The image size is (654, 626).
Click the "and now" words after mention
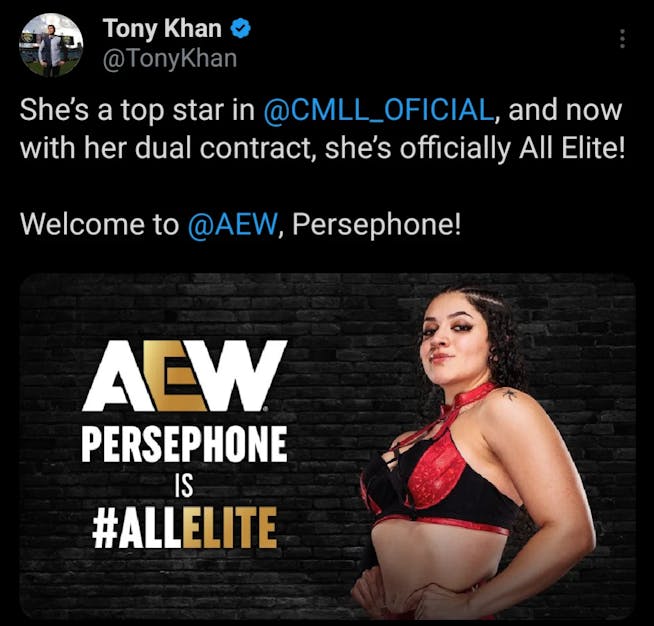pyautogui.click(x=565, y=110)
